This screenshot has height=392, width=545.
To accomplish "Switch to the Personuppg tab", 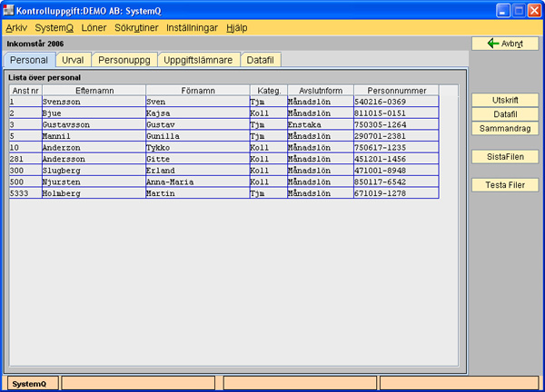I will (x=124, y=60).
